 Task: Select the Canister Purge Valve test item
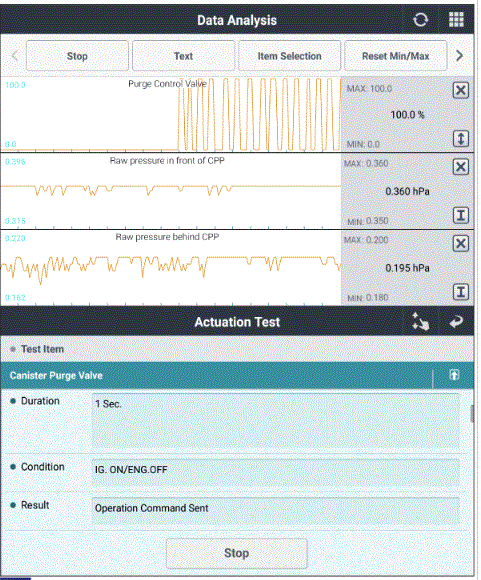pos(216,375)
